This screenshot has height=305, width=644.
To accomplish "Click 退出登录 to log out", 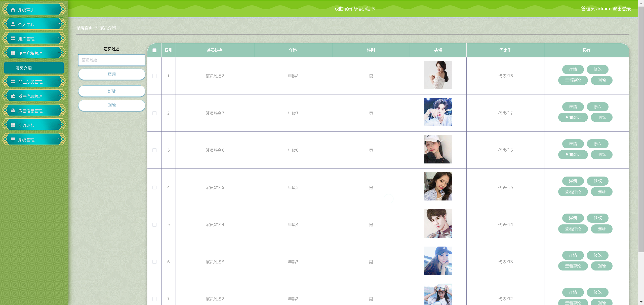I will pyautogui.click(x=621, y=9).
